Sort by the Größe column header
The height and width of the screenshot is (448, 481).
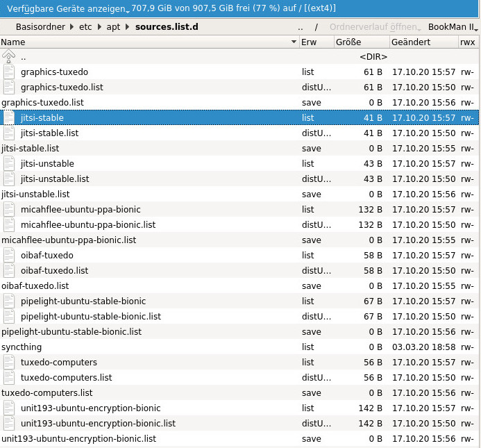pyautogui.click(x=362, y=42)
